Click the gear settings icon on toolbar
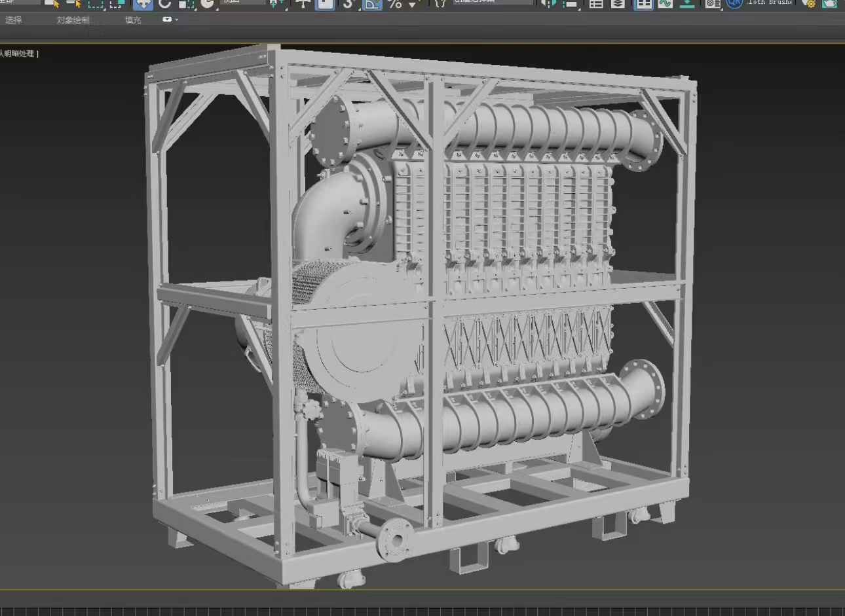 [x=811, y=5]
